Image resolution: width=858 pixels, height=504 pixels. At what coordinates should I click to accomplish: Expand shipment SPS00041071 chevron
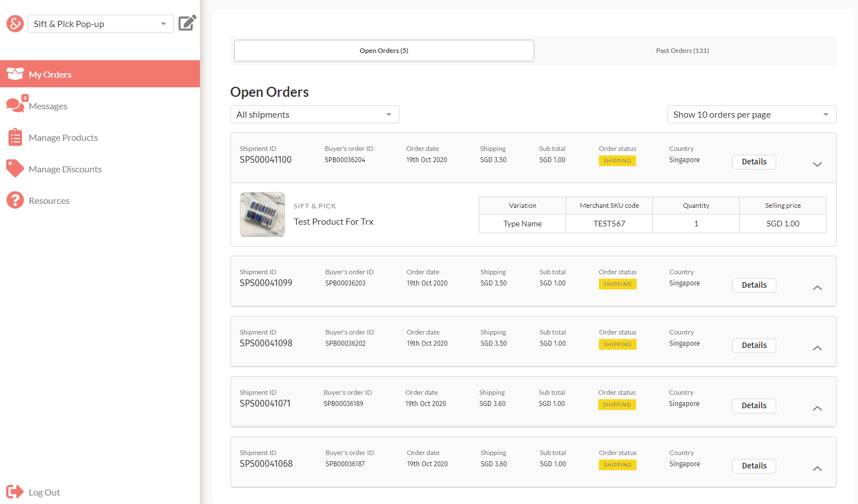(x=817, y=408)
